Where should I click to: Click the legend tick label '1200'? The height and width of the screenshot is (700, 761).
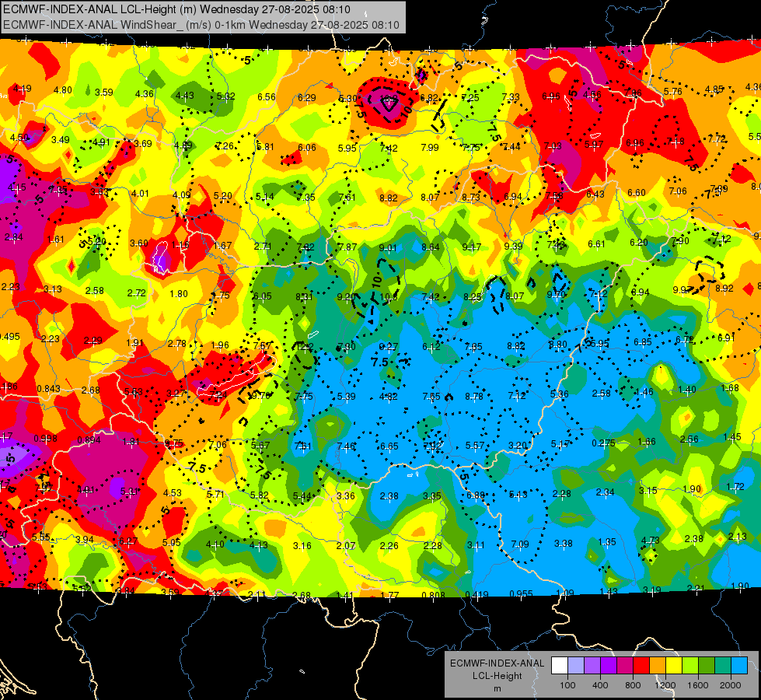coord(665,685)
